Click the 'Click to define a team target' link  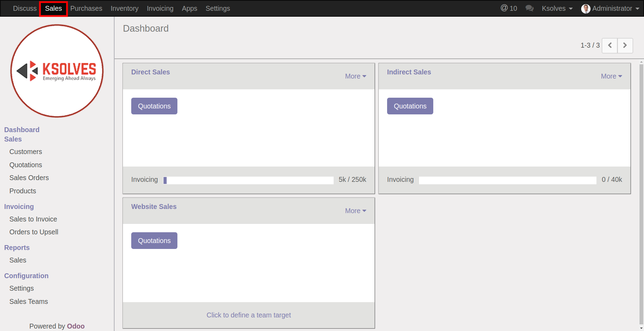(249, 315)
